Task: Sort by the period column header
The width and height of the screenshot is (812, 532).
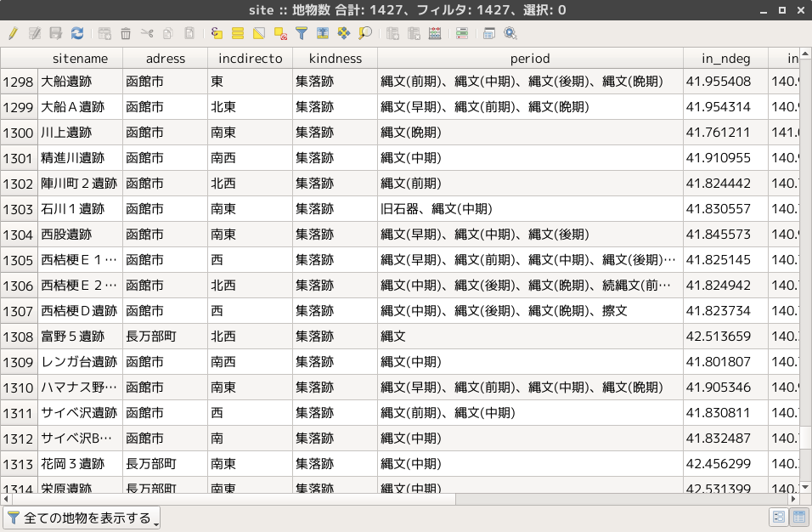Action: tap(530, 59)
